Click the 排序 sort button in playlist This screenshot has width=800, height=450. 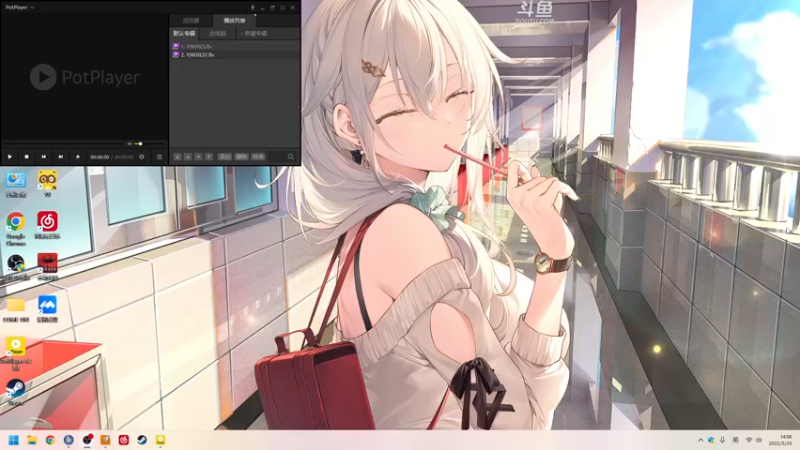(x=258, y=157)
